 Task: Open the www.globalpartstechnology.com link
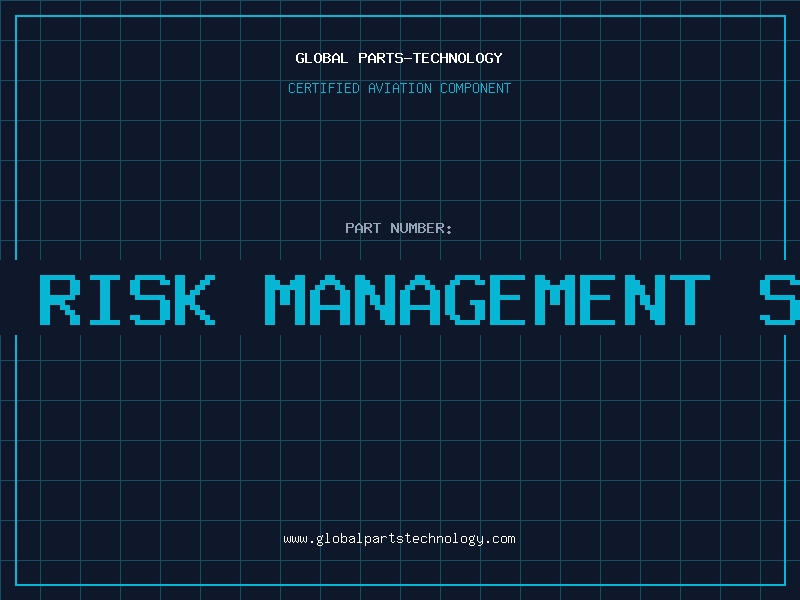pos(399,539)
